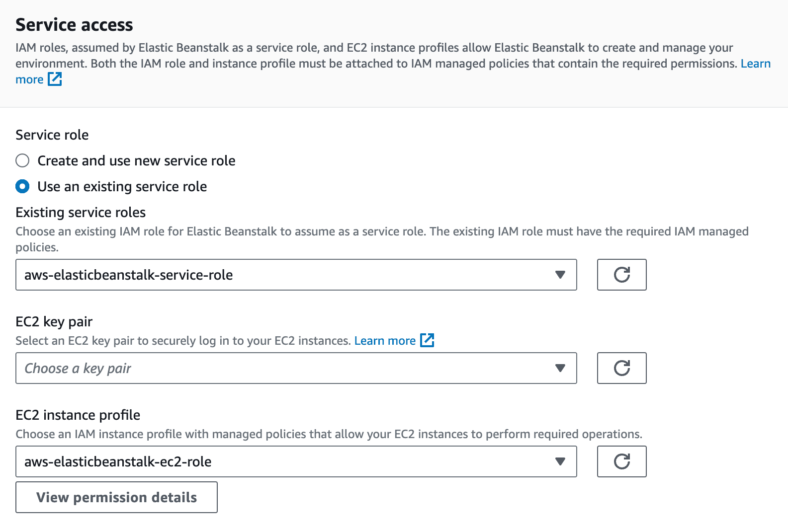788x532 pixels.
Task: Select "Create and use new service role"
Action: point(22,160)
